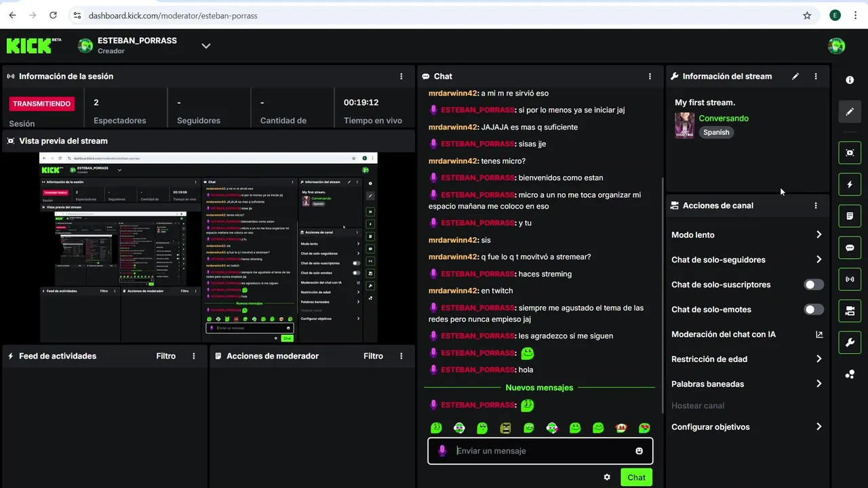The height and width of the screenshot is (488, 868).
Task: Click ESTEBAN_PORRASS name on 'hola' message
Action: tap(477, 369)
